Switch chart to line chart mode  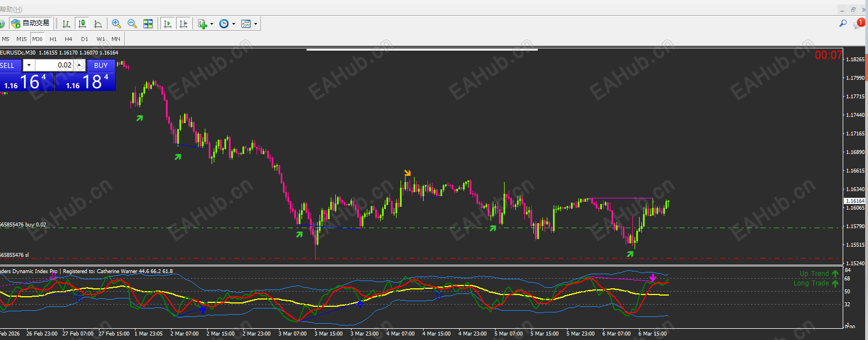[x=98, y=24]
